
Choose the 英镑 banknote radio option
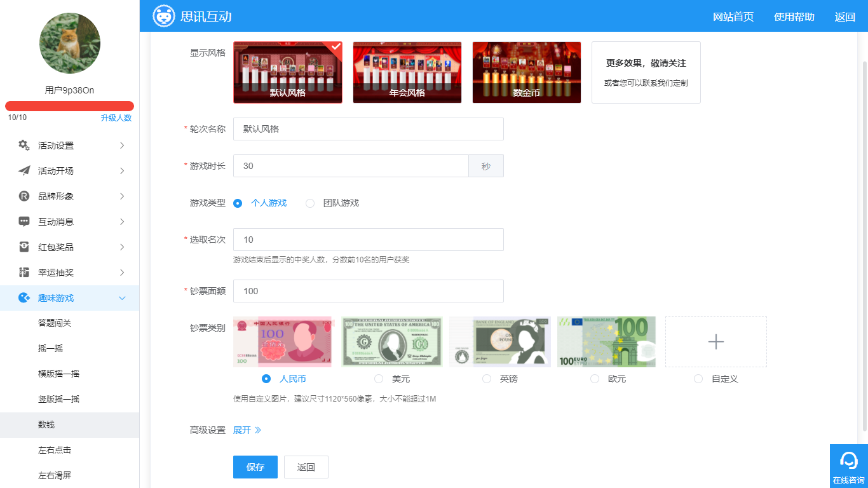487,379
